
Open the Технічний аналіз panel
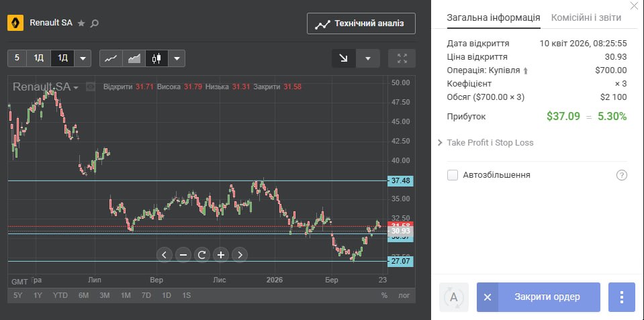click(361, 23)
